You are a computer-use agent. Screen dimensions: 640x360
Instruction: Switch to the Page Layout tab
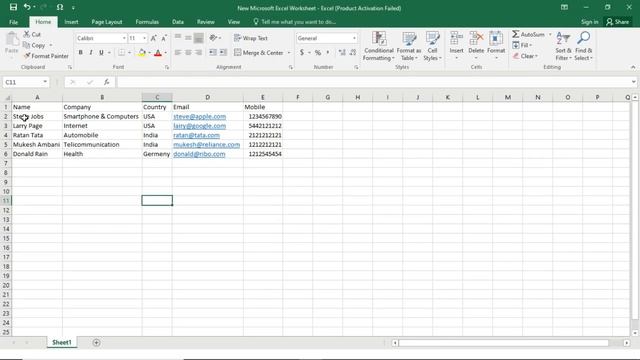(107, 22)
